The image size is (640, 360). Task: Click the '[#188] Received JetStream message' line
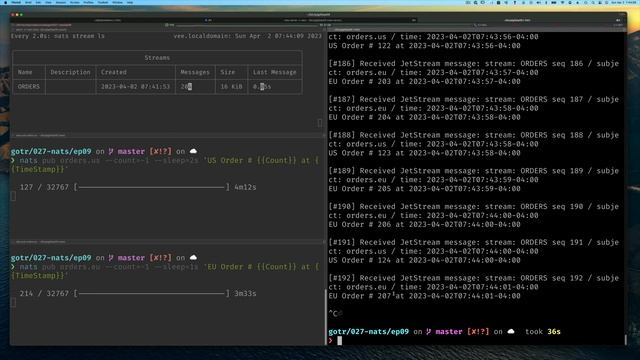point(473,135)
